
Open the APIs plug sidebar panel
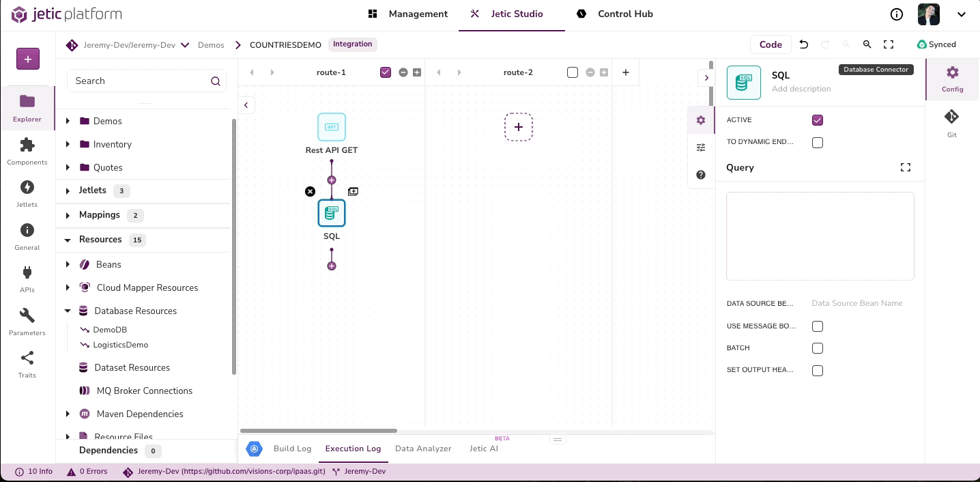[27, 279]
